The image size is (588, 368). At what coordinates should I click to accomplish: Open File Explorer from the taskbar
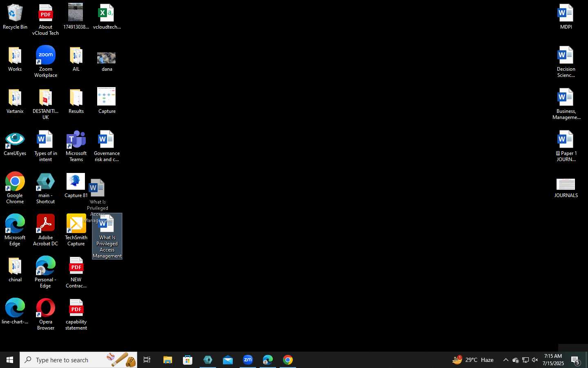tap(167, 360)
